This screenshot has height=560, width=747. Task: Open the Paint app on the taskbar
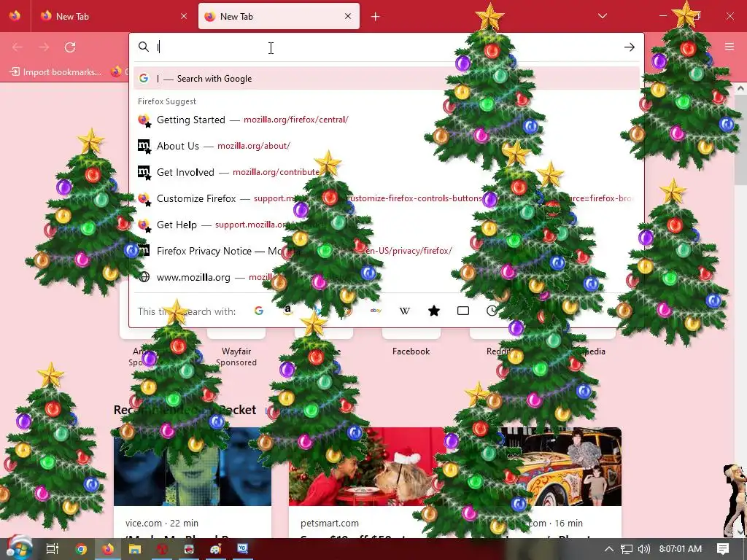[216, 549]
